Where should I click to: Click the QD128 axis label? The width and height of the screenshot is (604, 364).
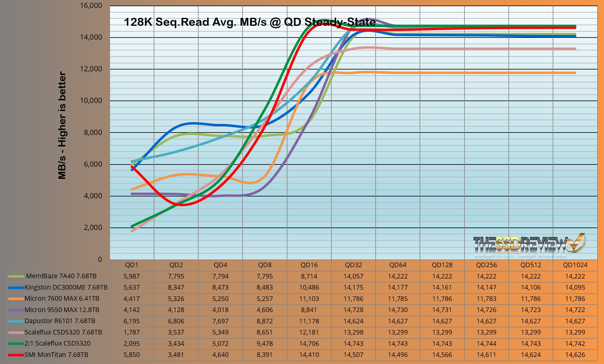(x=442, y=265)
